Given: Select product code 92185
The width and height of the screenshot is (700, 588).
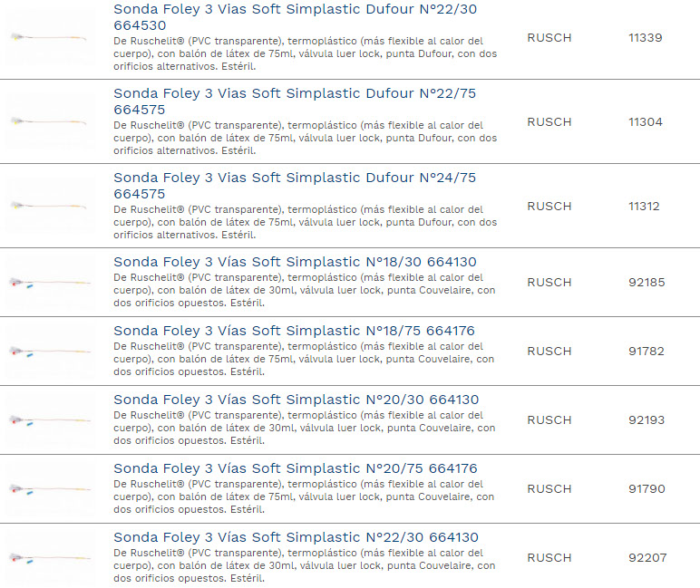Looking at the screenshot, I should tap(647, 282).
